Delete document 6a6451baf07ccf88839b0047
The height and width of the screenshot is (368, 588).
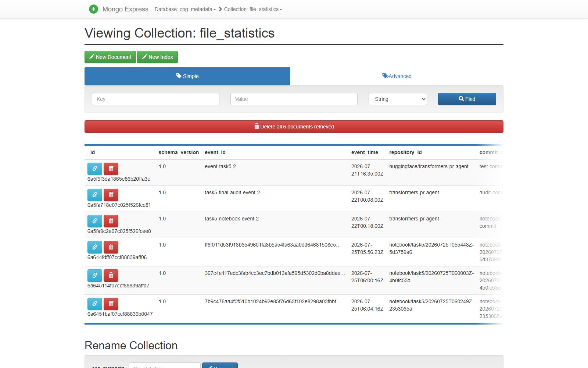(111, 304)
